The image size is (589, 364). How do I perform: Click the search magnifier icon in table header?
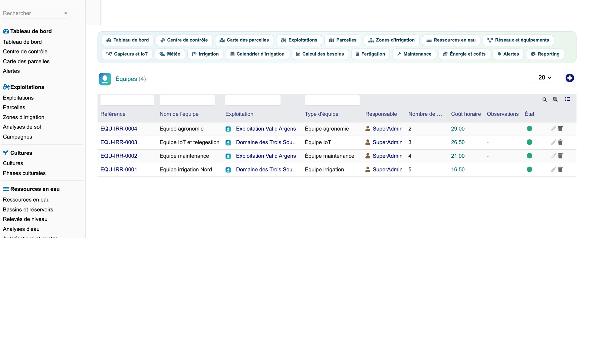[x=545, y=99]
